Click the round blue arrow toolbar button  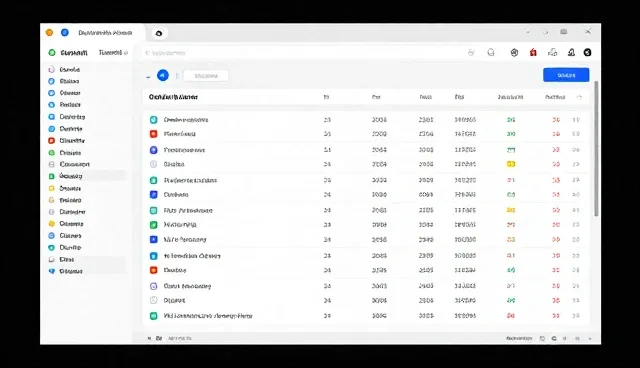click(163, 75)
